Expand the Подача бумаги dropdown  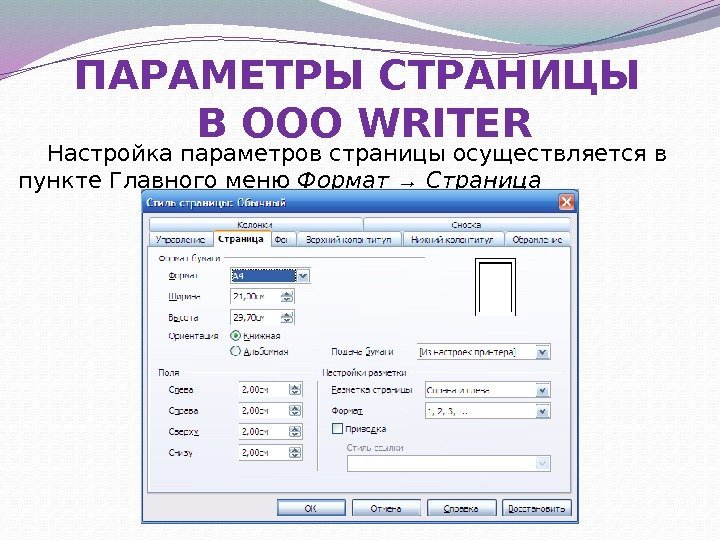[543, 352]
